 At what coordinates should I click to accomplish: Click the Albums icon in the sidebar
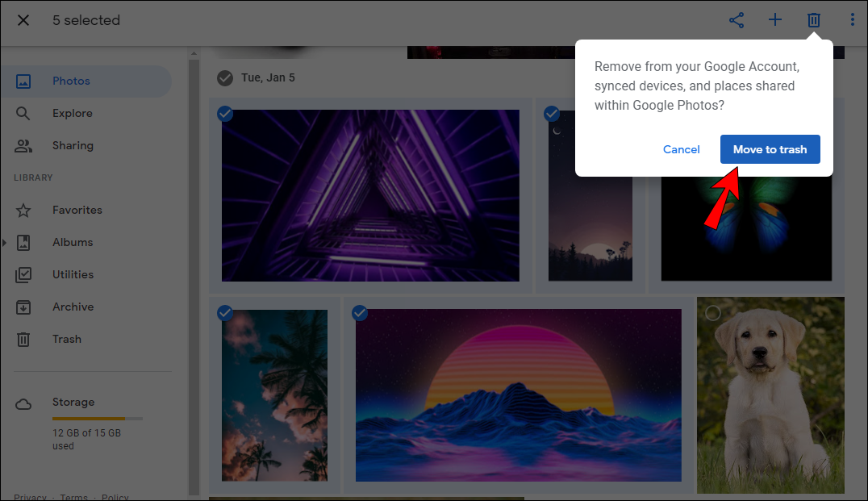[x=23, y=243]
